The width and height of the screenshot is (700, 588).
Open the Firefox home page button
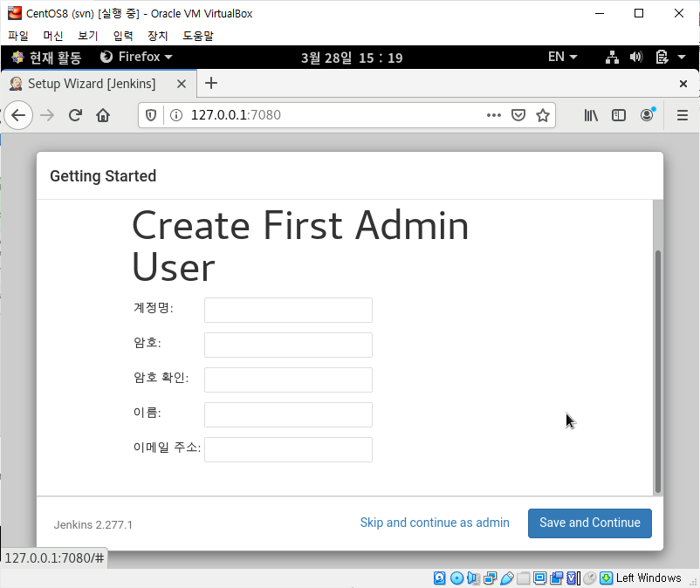pyautogui.click(x=103, y=115)
